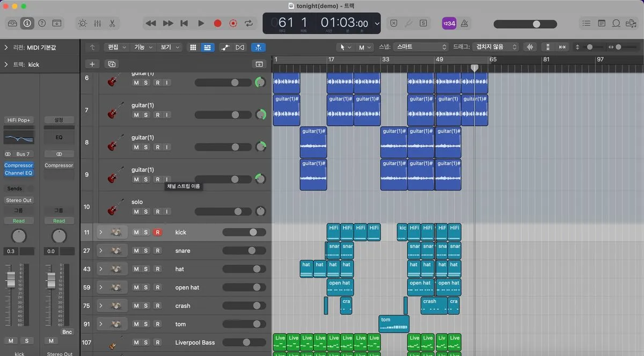This screenshot has width=644, height=356.
Task: Expand the open hat track stack
Action: click(100, 287)
